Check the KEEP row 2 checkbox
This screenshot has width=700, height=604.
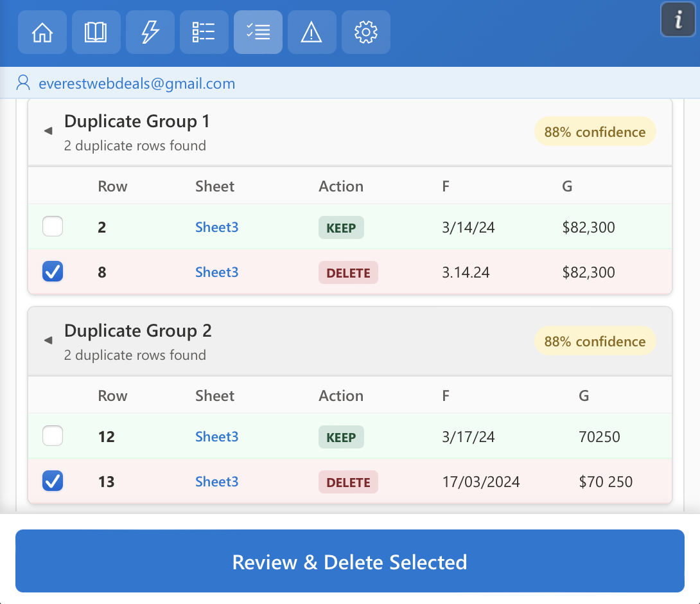pos(52,226)
